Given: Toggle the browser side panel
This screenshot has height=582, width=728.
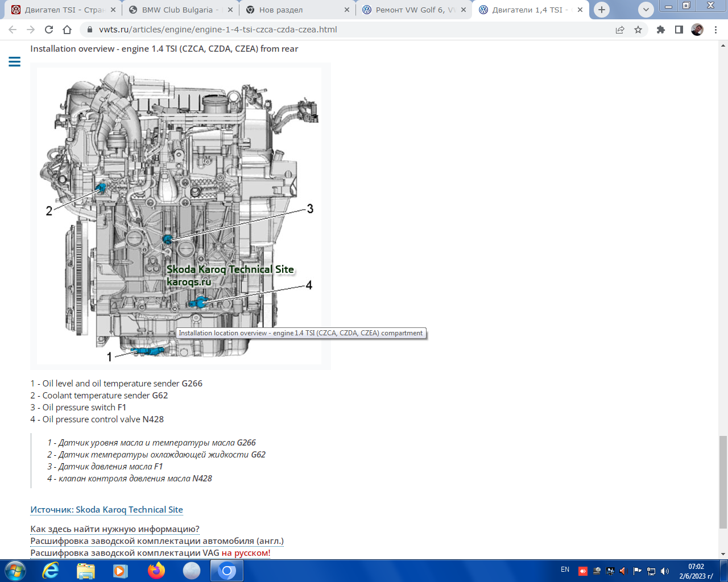Looking at the screenshot, I should [679, 30].
